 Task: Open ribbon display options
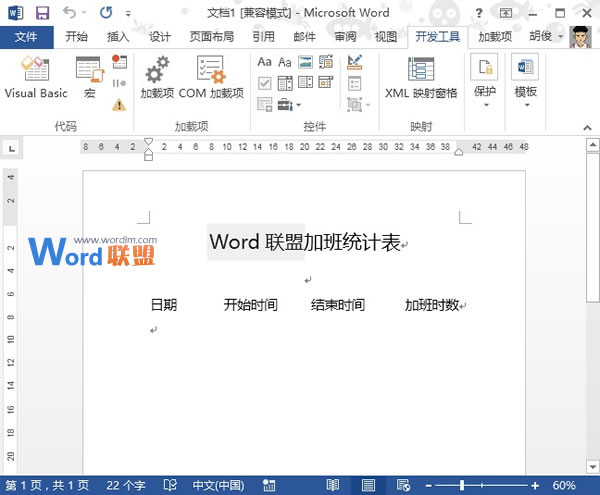(506, 13)
